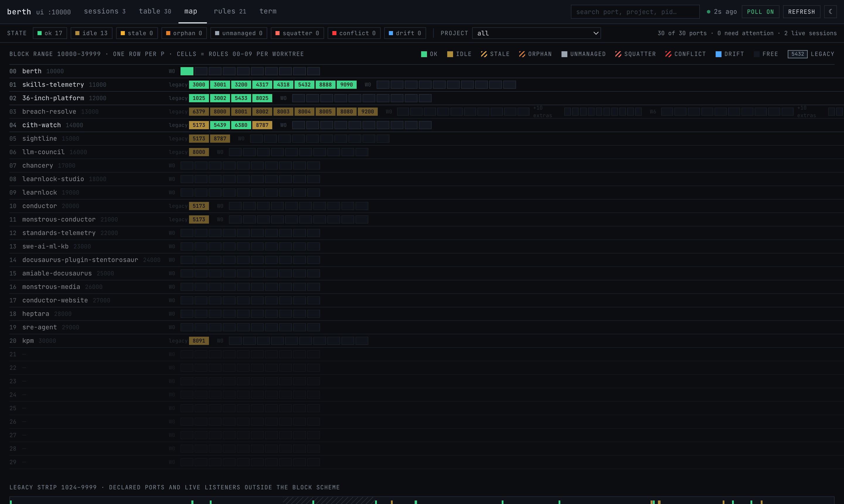Open the term tab
The image size is (844, 504).
point(268,11)
